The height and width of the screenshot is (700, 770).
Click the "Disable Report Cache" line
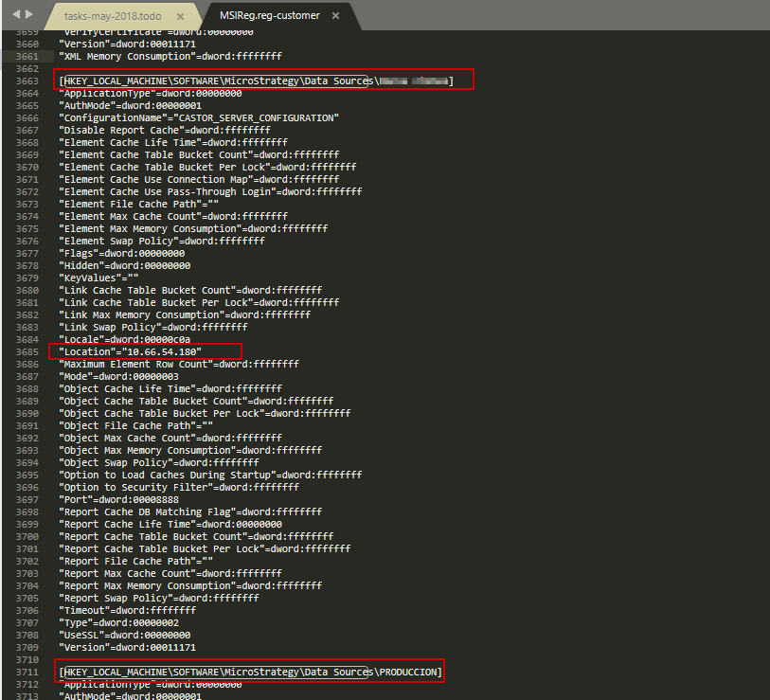click(165, 130)
